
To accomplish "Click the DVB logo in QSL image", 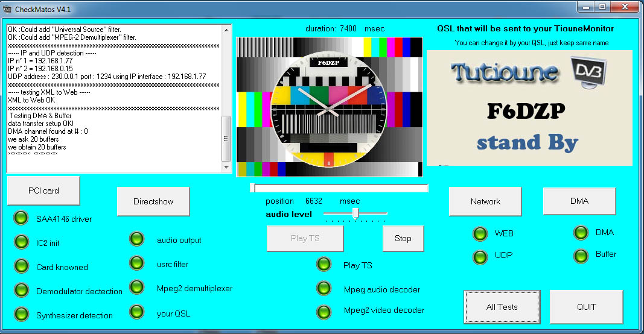I will [x=588, y=72].
